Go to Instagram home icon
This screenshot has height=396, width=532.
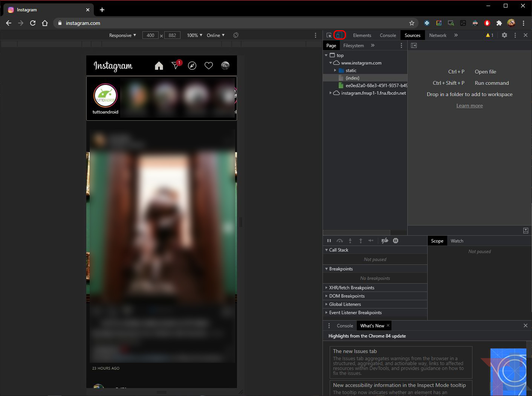pos(159,66)
